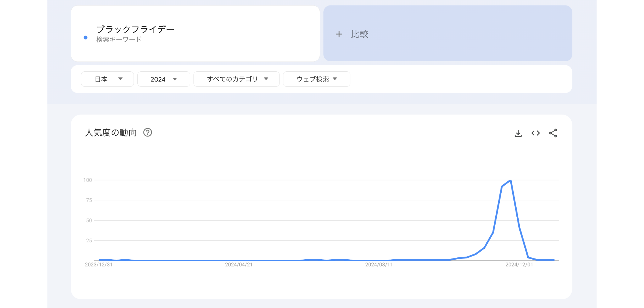Click 比較 to compare another keyword
This screenshot has height=308, width=644.
[x=359, y=34]
